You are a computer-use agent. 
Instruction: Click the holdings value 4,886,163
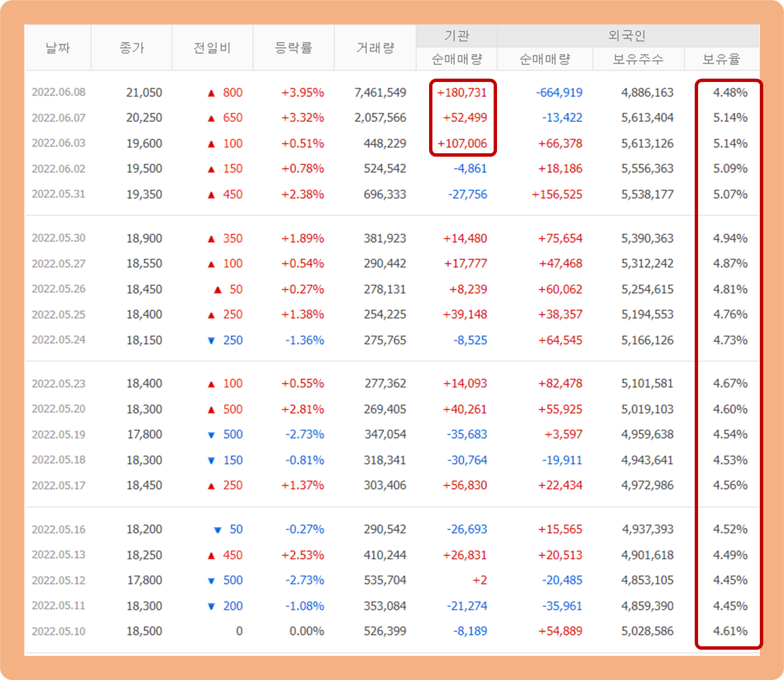pos(647,92)
